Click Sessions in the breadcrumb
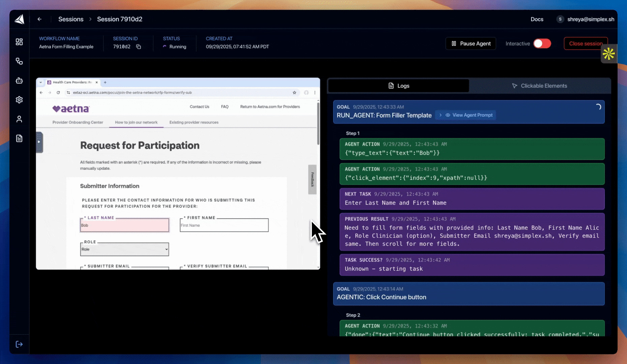627x364 pixels. (71, 19)
